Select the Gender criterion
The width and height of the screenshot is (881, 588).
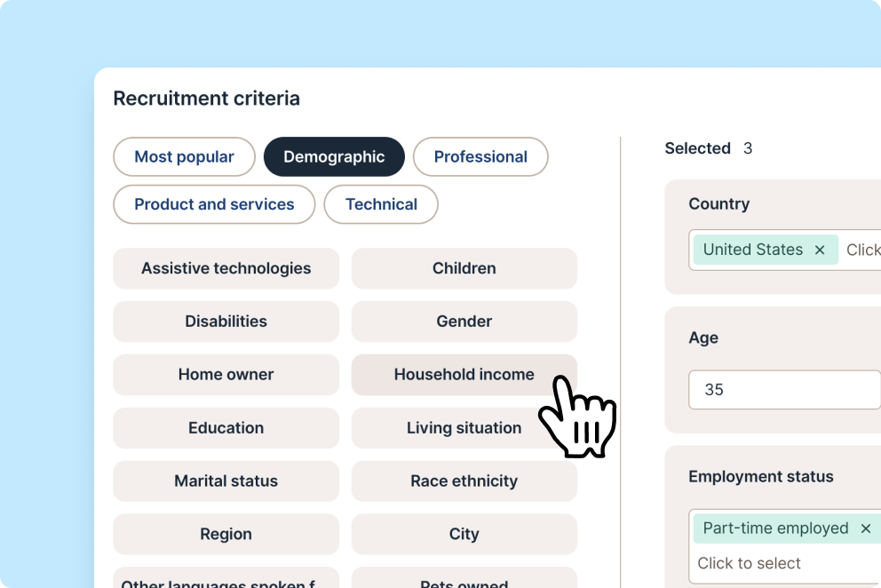[x=464, y=322]
